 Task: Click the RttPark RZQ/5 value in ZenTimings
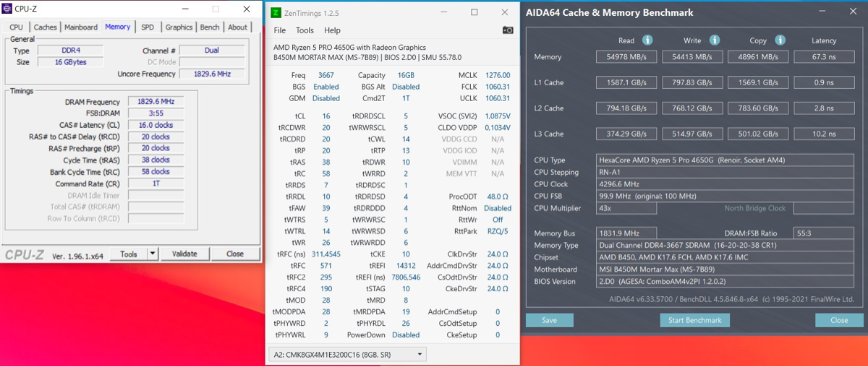click(498, 231)
